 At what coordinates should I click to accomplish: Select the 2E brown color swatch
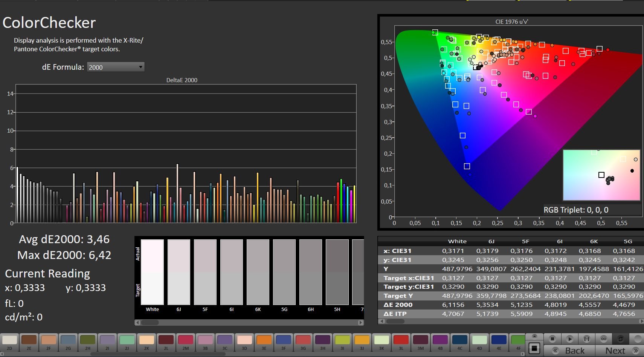(29, 340)
